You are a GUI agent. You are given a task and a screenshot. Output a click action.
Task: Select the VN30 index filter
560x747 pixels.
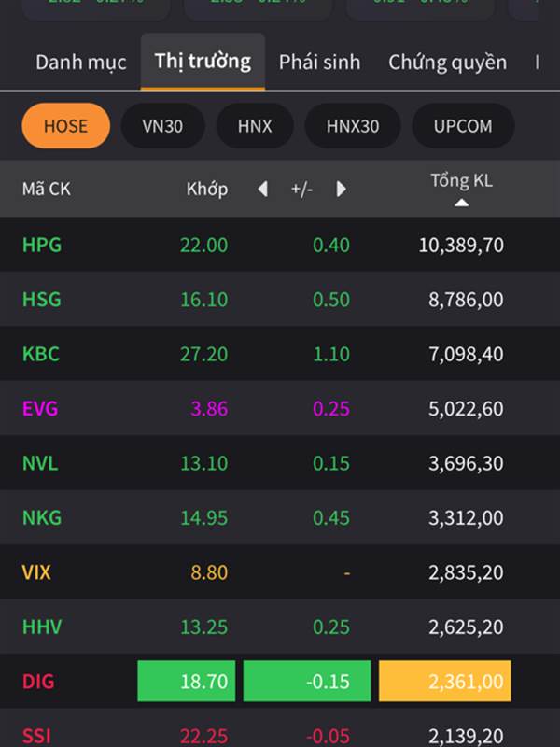pos(162,126)
